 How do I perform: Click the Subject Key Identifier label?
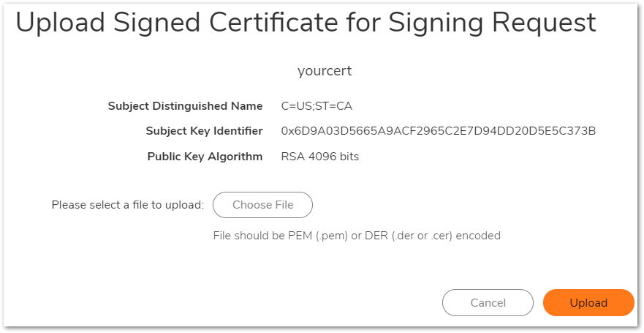coord(204,131)
